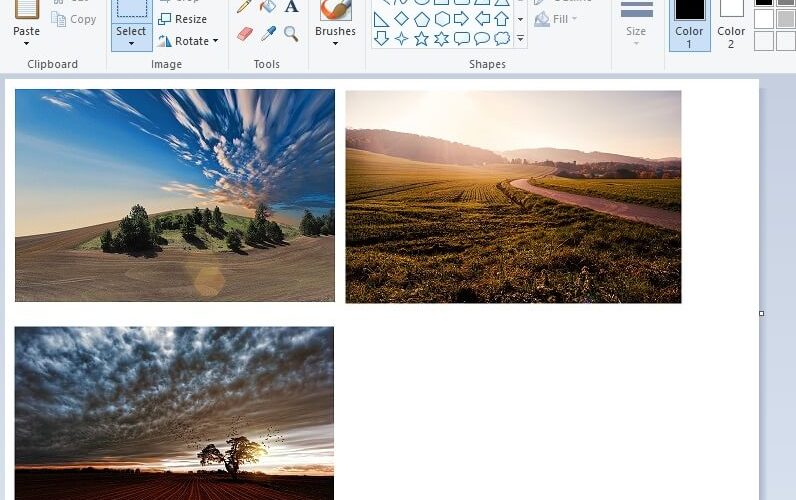Expand the full Shapes gallery
Screen dimensions: 796x500
point(520,39)
